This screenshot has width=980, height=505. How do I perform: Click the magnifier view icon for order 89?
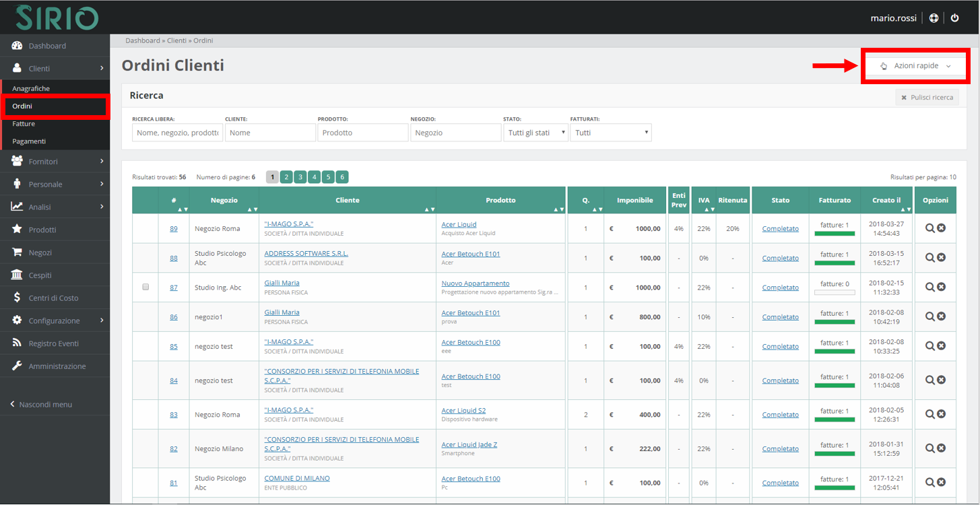(929, 227)
